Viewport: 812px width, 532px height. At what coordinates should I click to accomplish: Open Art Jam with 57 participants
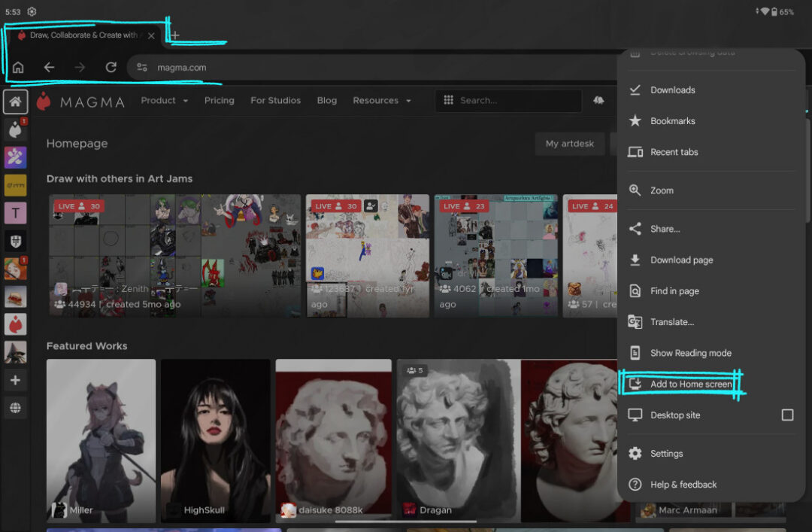(590, 256)
